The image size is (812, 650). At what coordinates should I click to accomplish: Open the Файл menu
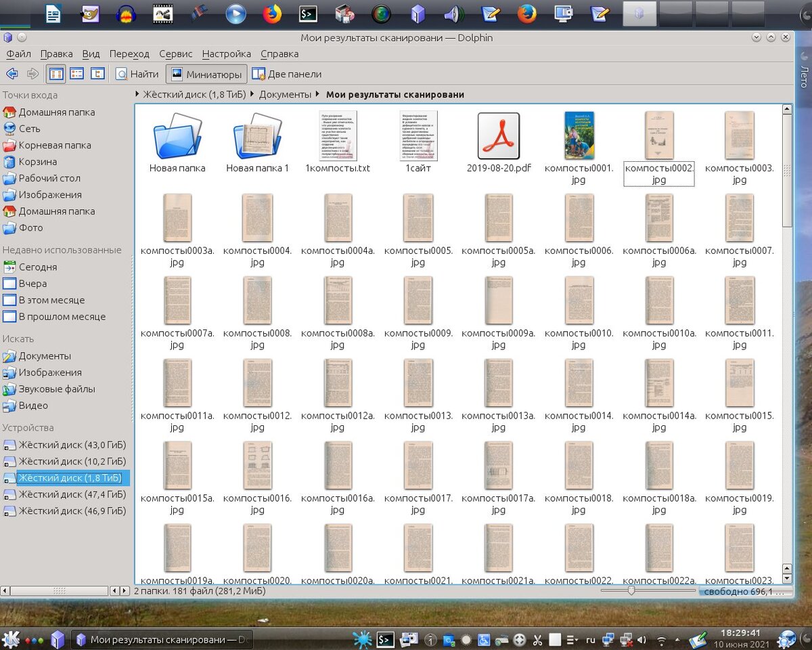pyautogui.click(x=19, y=53)
